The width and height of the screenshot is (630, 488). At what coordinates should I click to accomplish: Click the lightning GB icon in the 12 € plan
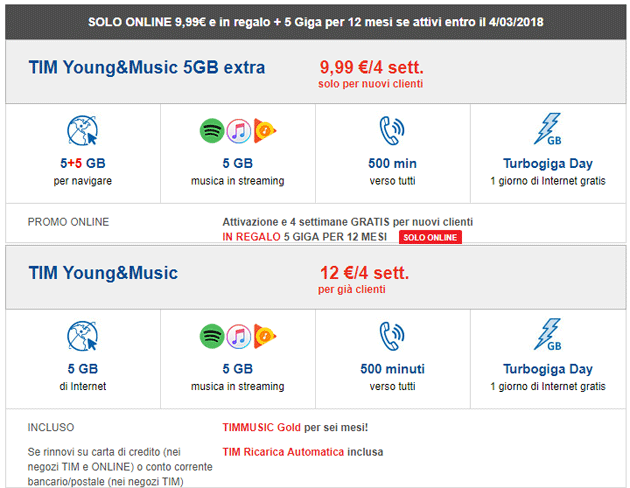(547, 336)
